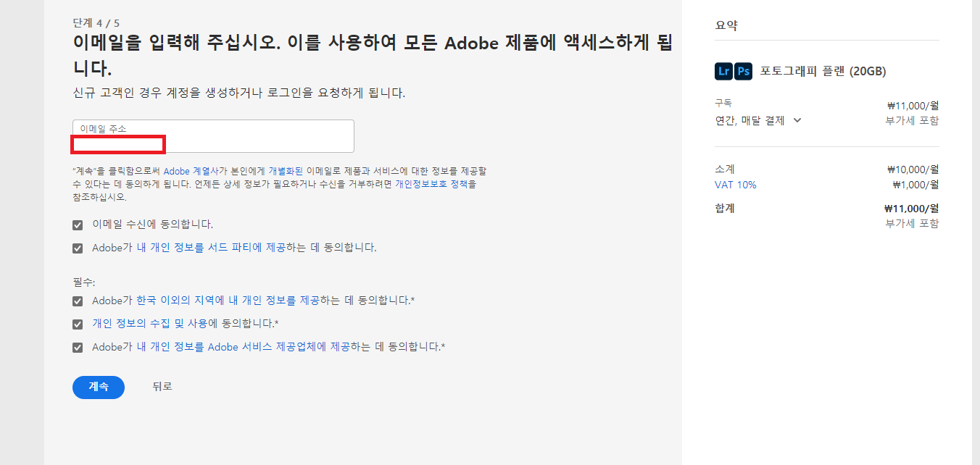Toggle 한국 이외의 지역 정보 제공 checkbox
Viewport: 980px width, 465px height.
pyautogui.click(x=78, y=301)
